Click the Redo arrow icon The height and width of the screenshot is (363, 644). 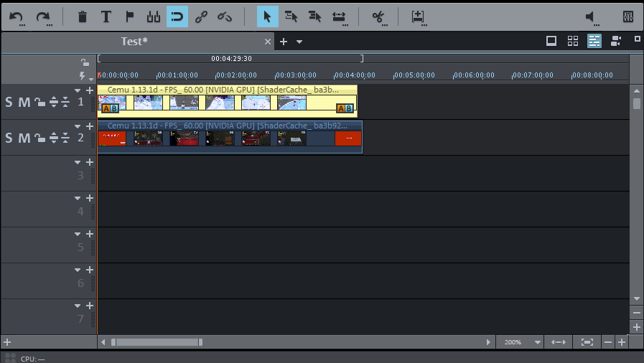click(x=42, y=16)
